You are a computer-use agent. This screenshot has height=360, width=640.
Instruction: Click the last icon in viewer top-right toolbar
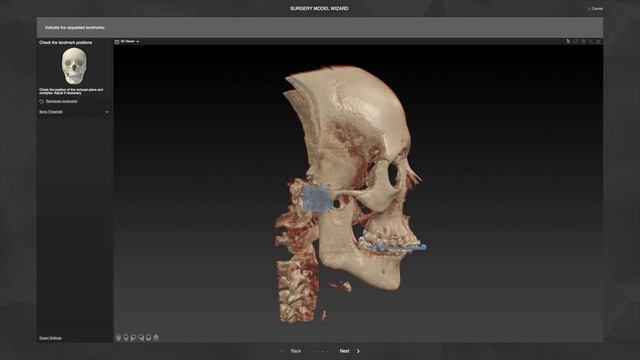(x=598, y=41)
